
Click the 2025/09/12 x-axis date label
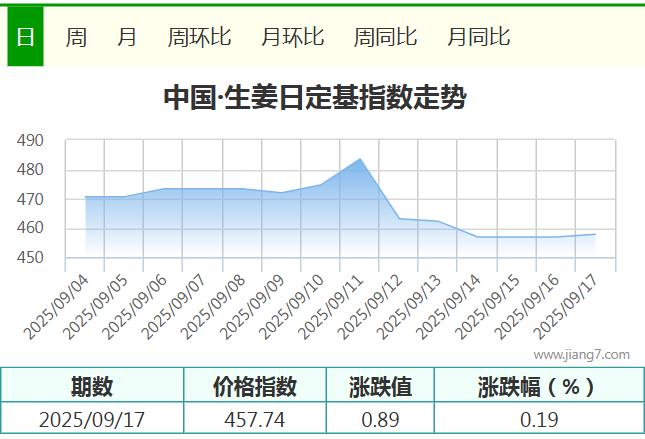pos(370,307)
